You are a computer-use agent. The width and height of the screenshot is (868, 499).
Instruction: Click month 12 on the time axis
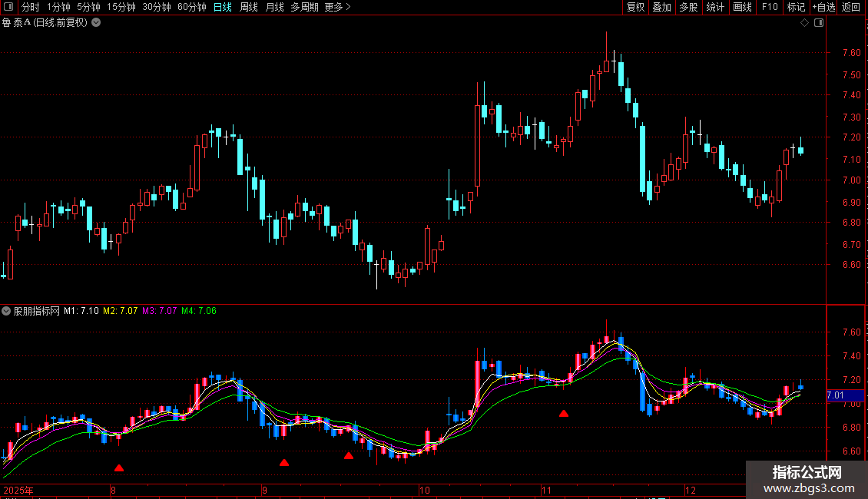pos(691,490)
